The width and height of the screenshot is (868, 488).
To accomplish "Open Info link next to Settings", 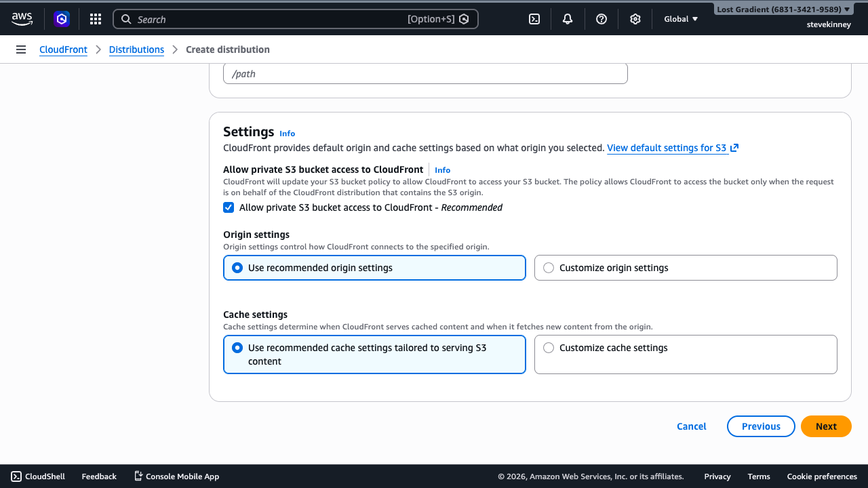I will 288,134.
